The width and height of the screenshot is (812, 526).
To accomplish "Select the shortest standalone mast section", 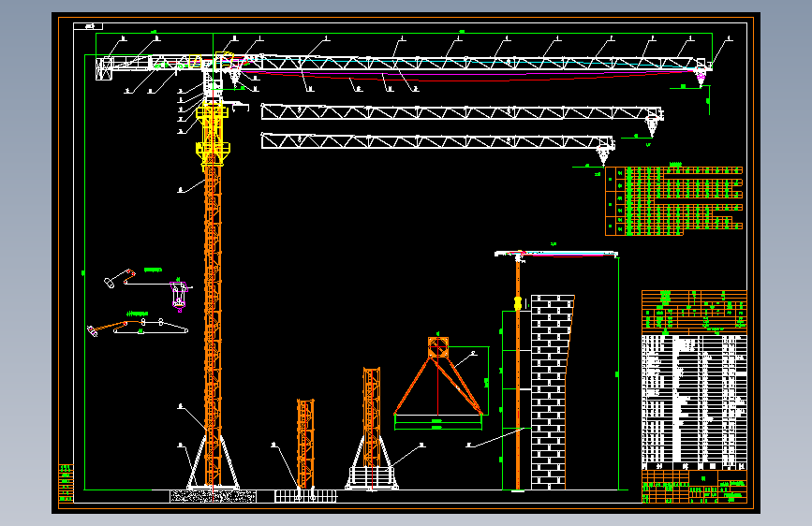I will click(305, 443).
